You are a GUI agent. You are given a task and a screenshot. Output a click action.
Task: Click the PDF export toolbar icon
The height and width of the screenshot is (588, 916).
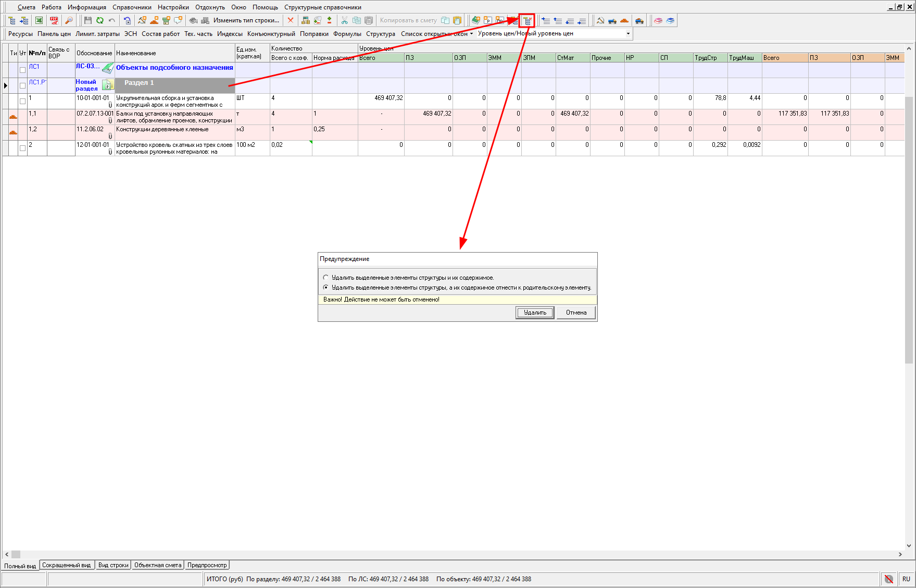(54, 20)
